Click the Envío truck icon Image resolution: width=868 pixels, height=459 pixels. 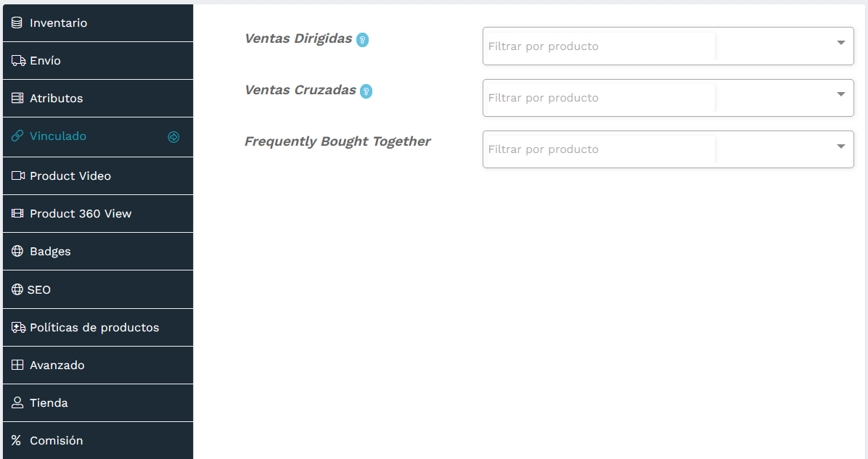coord(18,61)
